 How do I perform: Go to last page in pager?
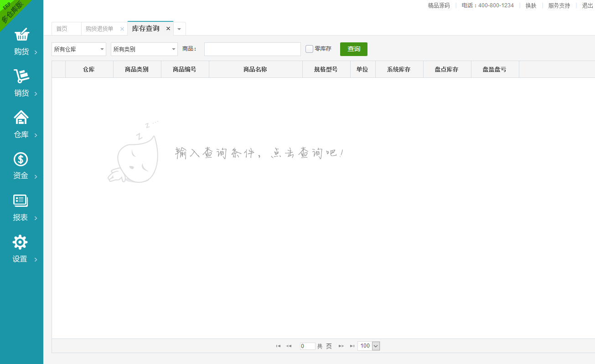coord(352,346)
